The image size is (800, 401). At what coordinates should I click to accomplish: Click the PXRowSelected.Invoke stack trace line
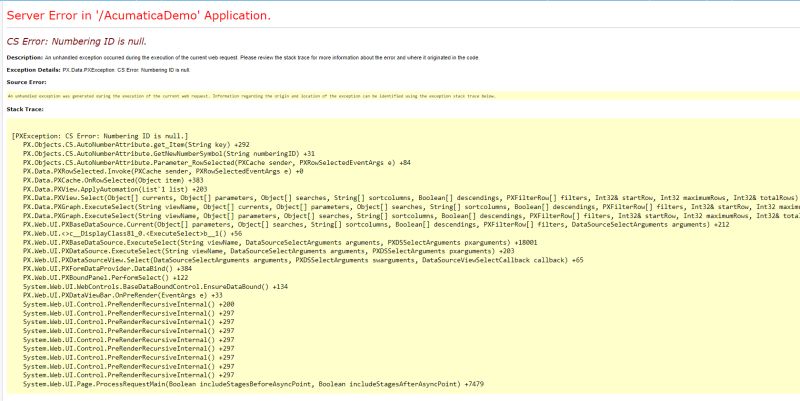pos(163,171)
